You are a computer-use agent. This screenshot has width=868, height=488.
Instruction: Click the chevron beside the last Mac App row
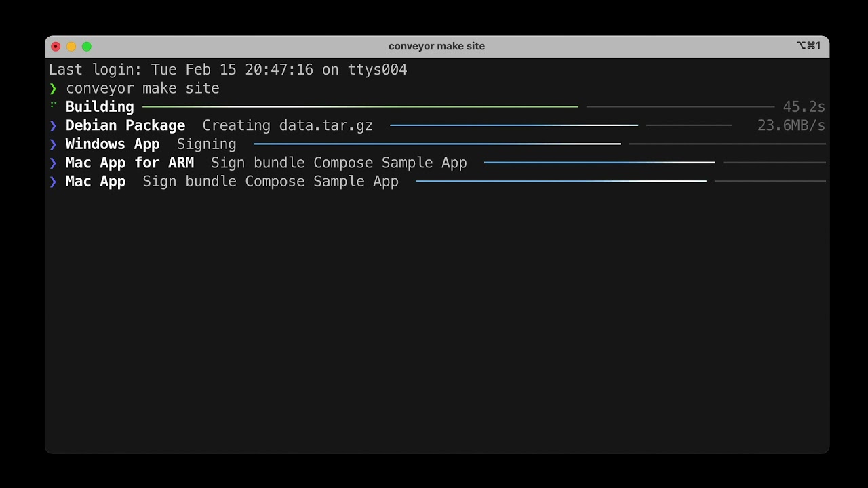pyautogui.click(x=53, y=182)
